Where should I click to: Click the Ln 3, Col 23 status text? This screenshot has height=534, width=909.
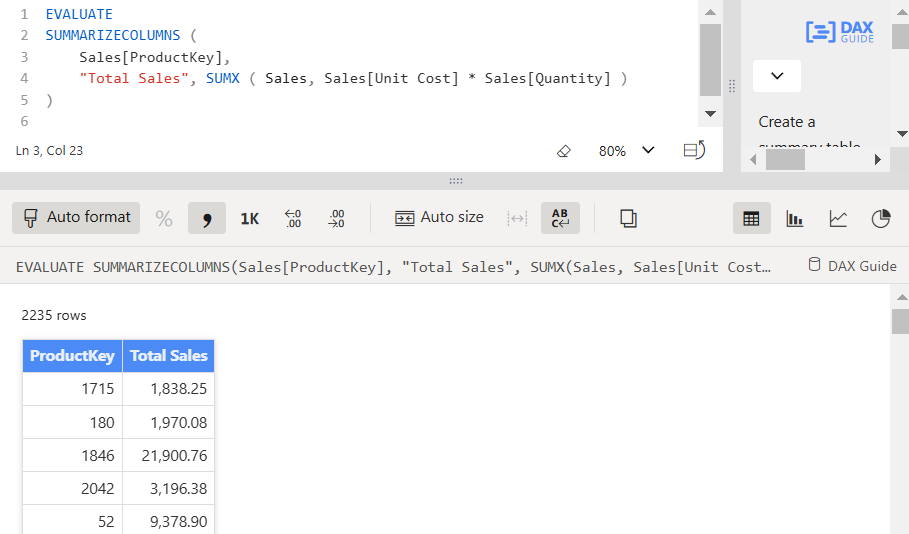click(x=49, y=151)
